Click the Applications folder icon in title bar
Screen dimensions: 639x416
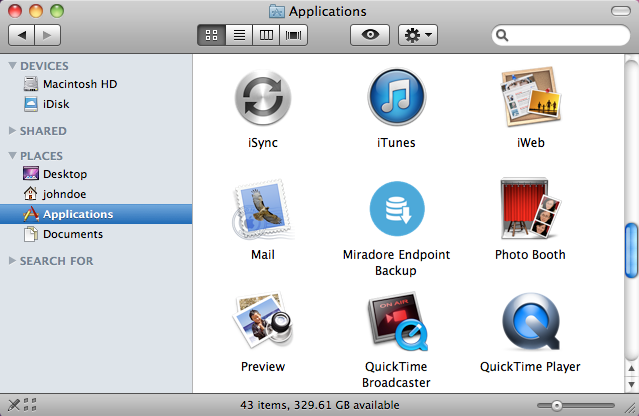277,11
